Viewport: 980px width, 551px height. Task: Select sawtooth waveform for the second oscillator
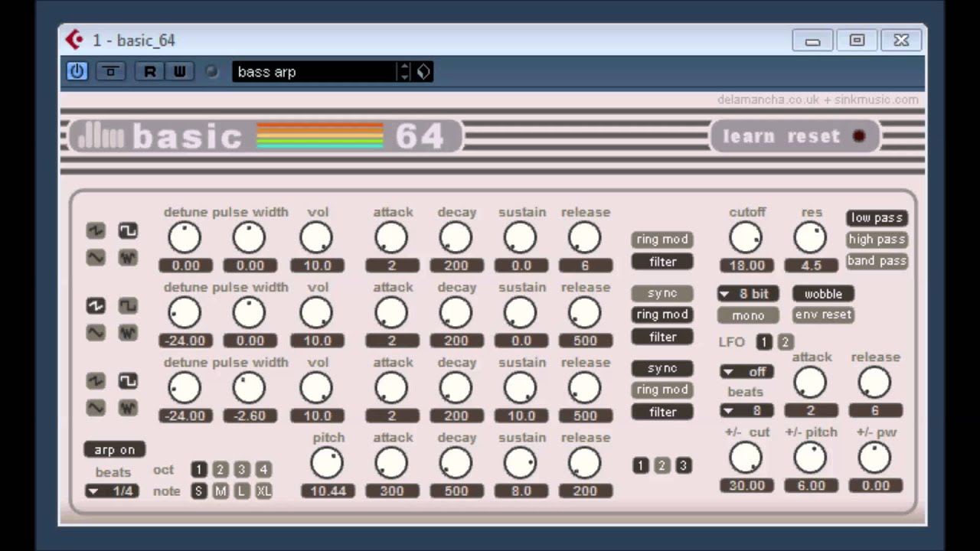[95, 305]
